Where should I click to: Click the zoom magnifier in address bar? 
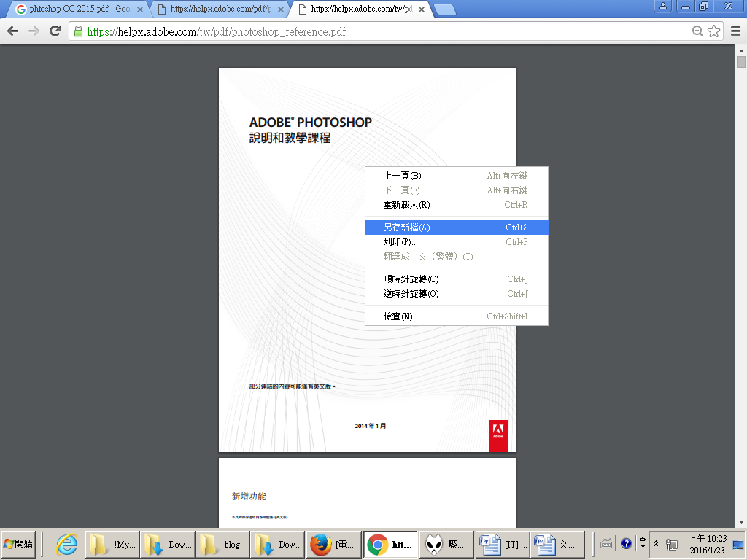697,31
